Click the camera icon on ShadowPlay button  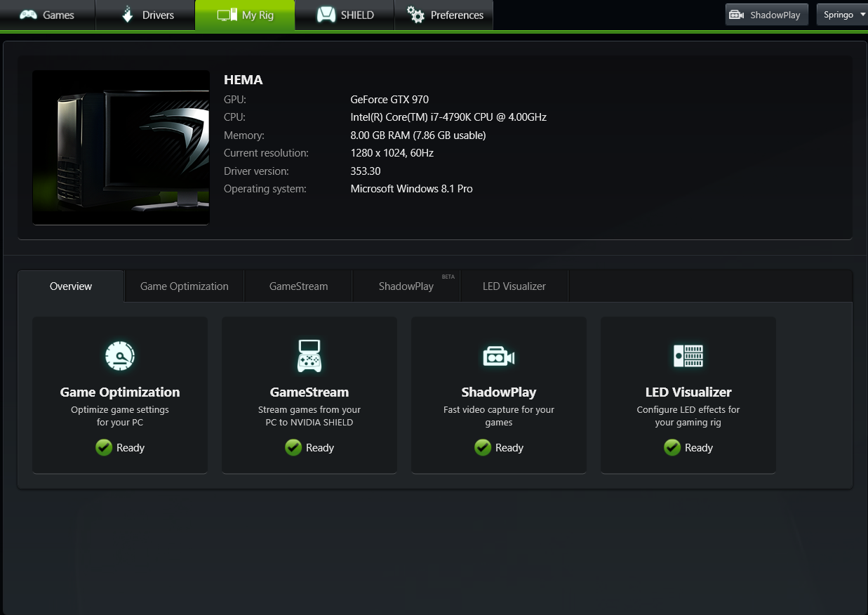tap(736, 15)
